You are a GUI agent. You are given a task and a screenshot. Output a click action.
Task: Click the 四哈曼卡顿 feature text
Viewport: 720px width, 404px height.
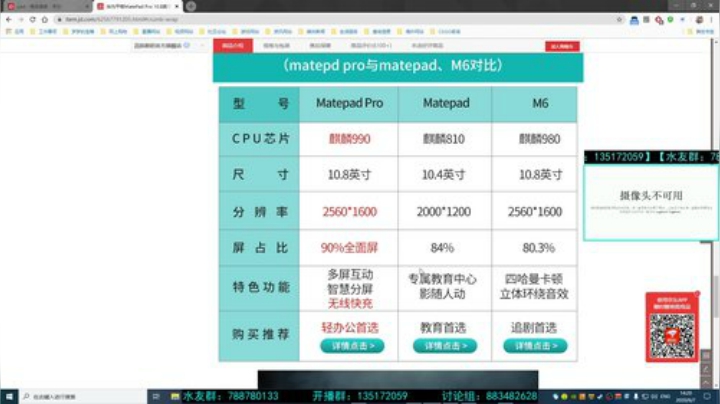pyautogui.click(x=534, y=279)
